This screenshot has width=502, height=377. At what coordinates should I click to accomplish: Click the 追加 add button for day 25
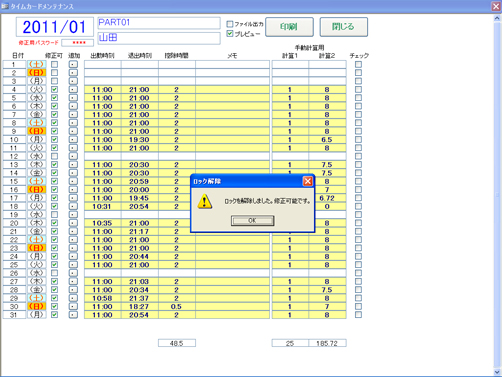click(x=73, y=264)
